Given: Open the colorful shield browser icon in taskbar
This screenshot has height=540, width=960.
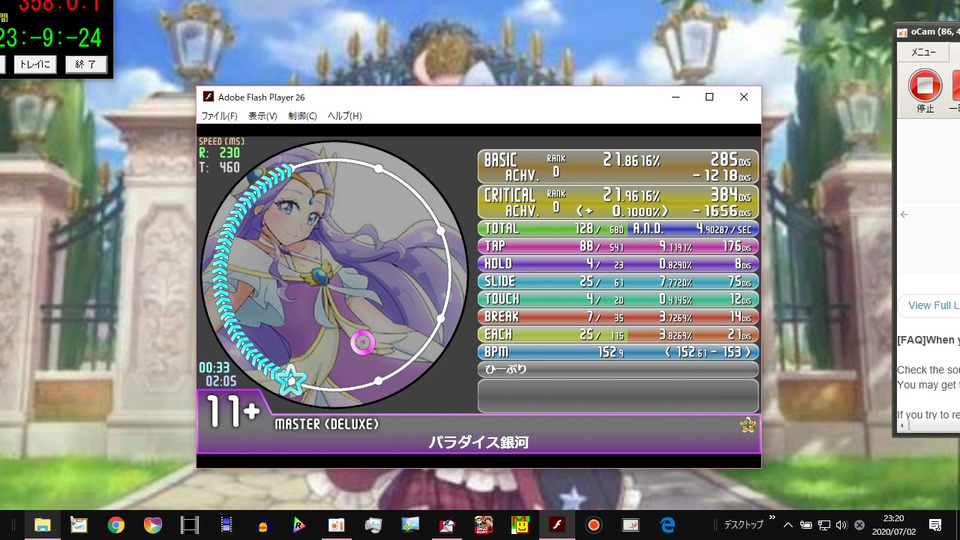Looking at the screenshot, I should [x=152, y=525].
